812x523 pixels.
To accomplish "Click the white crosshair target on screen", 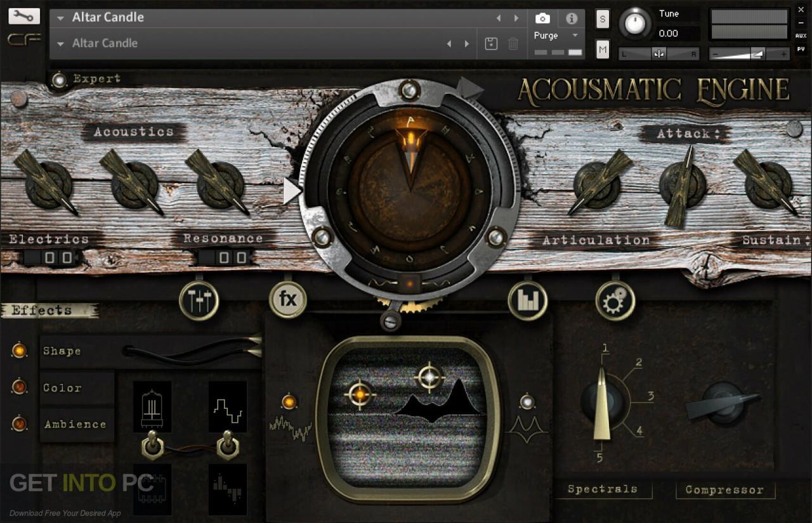I will tap(429, 377).
